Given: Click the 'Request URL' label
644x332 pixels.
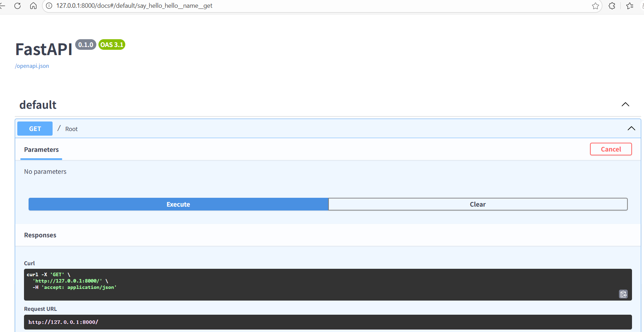Looking at the screenshot, I should (40, 309).
